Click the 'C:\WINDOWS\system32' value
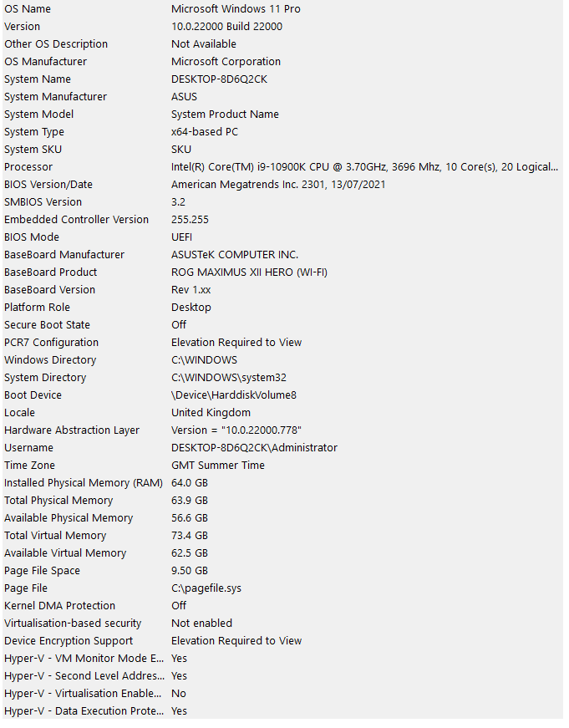 229,378
